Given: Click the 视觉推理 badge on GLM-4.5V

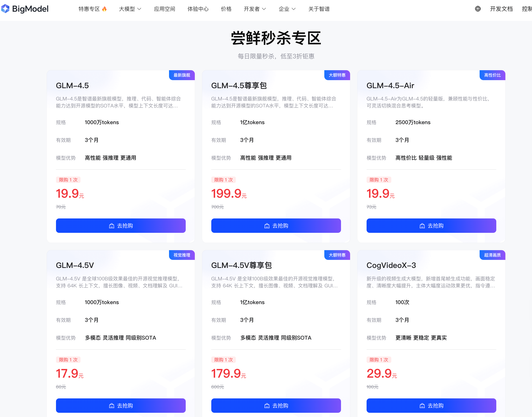Looking at the screenshot, I should tap(182, 255).
